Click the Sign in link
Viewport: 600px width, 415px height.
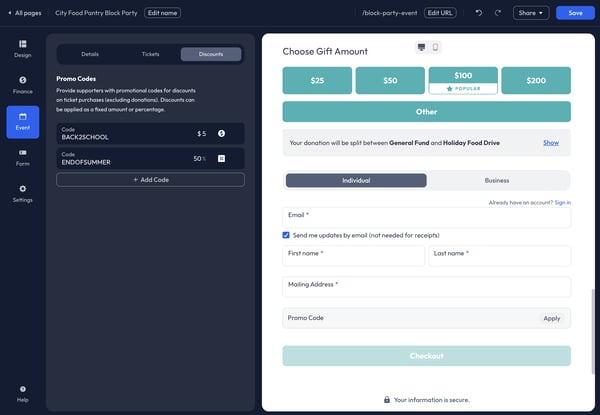562,202
